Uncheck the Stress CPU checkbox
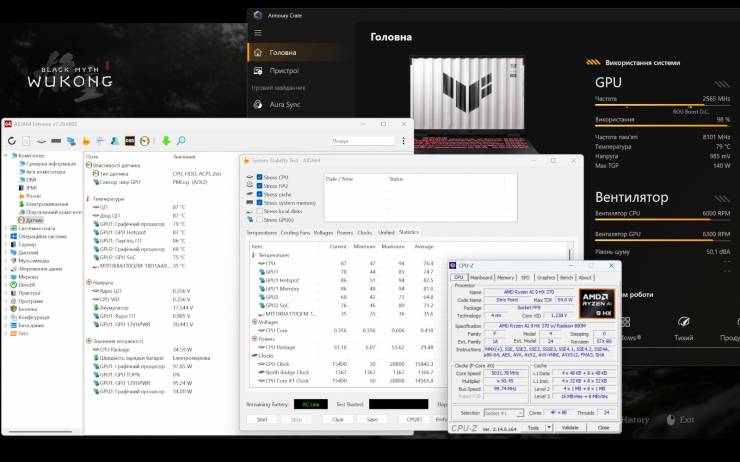The height and width of the screenshot is (462, 740). (260, 179)
